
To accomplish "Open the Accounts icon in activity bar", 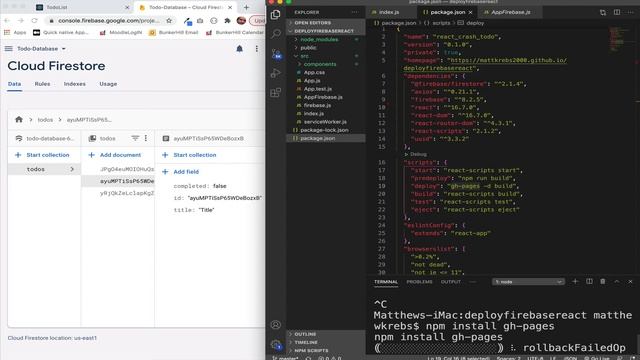I will (276, 324).
